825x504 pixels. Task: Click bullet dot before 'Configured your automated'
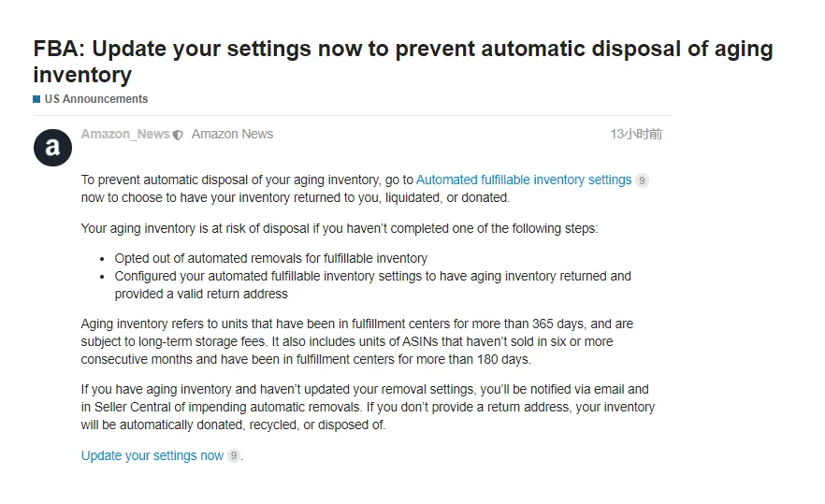pyautogui.click(x=102, y=277)
